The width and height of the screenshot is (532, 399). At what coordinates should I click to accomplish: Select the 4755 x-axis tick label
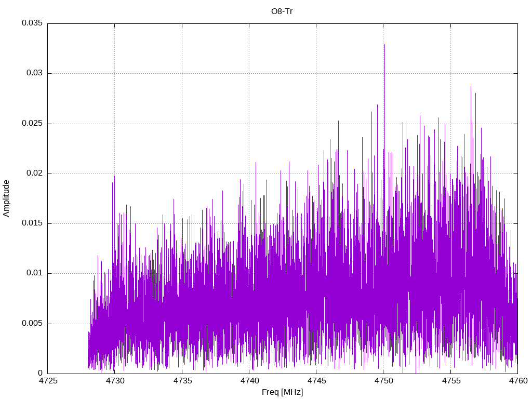[x=450, y=381]
